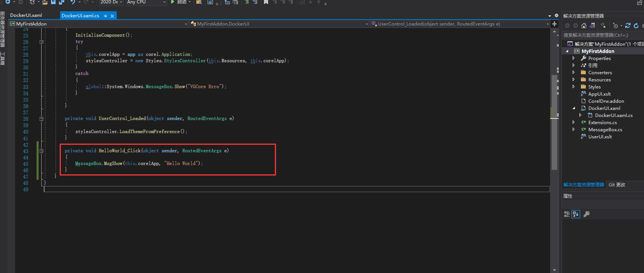This screenshot has height=273, width=644.
Task: Toggle categorized view in Properties panel
Action: (567, 214)
